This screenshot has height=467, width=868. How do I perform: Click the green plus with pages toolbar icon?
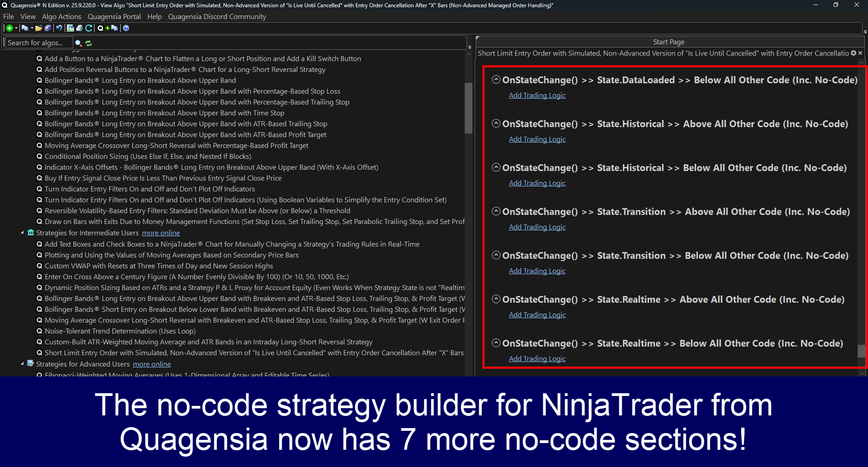(x=112, y=28)
